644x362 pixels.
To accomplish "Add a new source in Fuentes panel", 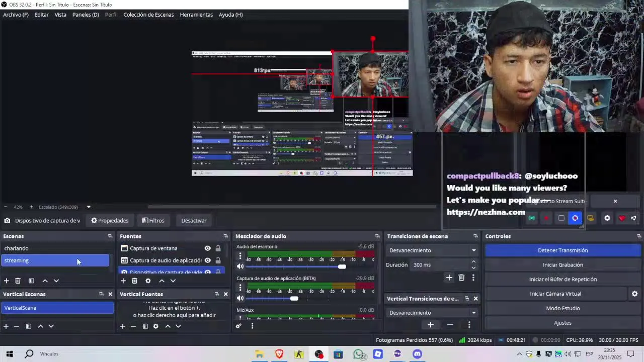I will click(x=123, y=281).
